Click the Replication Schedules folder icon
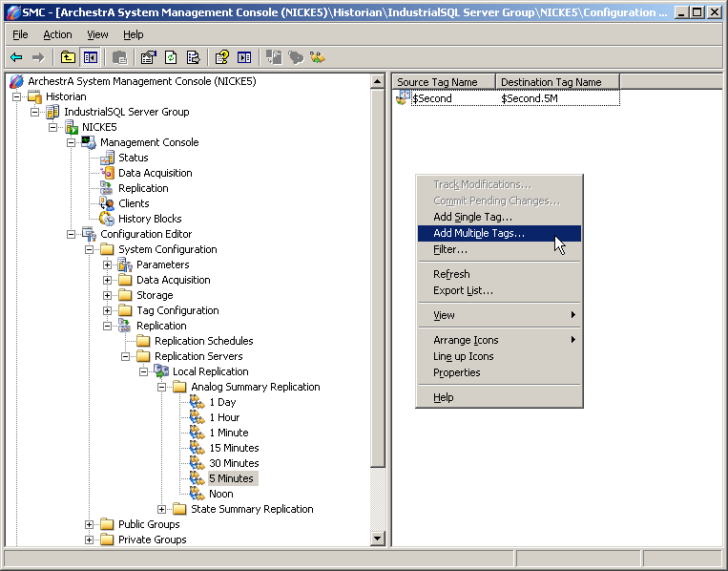 pyautogui.click(x=143, y=341)
